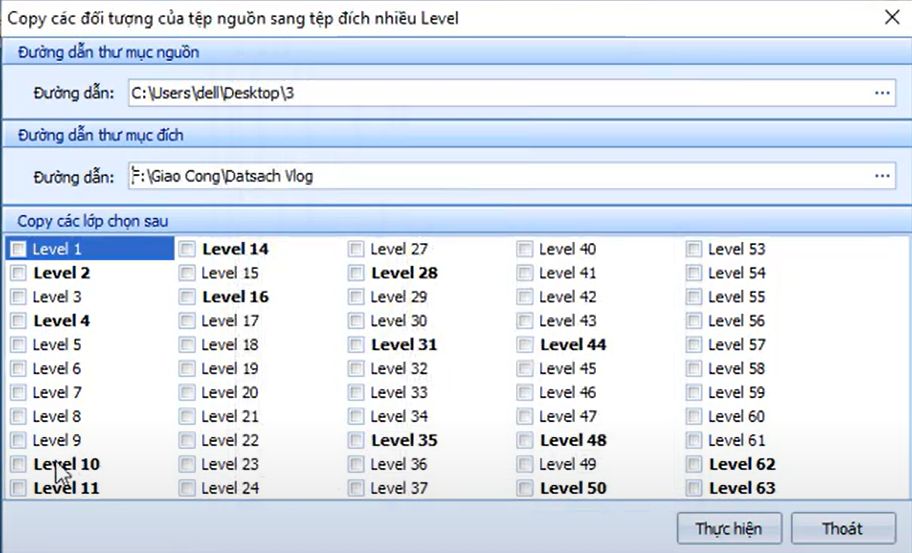Check the Level 53 checkbox
The width and height of the screenshot is (912, 553).
[693, 249]
